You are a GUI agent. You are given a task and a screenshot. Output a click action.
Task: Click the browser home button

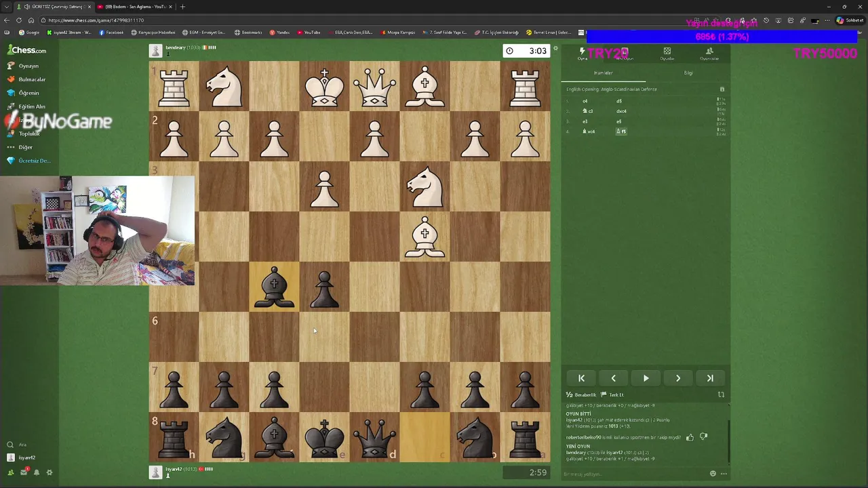tap(31, 20)
